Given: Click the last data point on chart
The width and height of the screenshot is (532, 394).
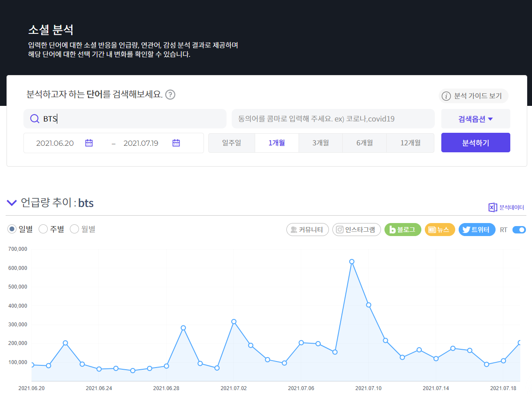Looking at the screenshot, I should [520, 342].
